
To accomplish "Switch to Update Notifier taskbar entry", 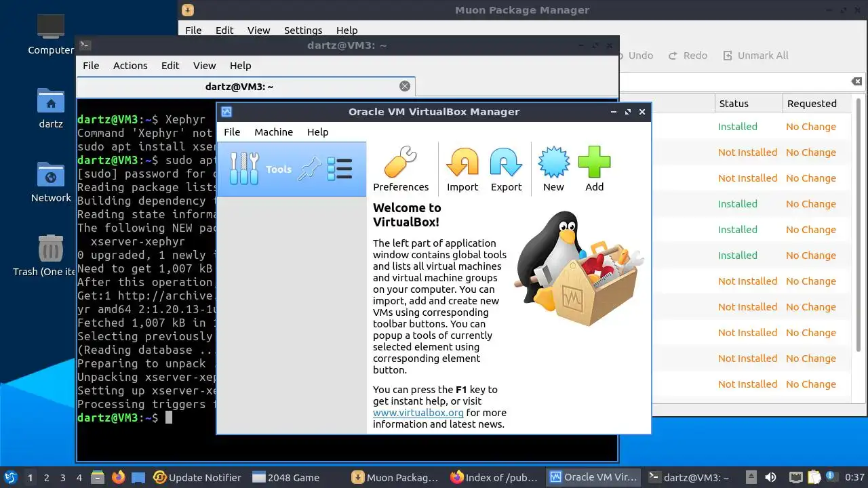I will 197,477.
